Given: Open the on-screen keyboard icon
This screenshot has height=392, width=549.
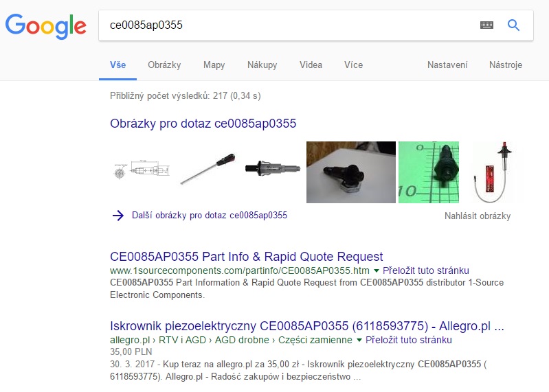Looking at the screenshot, I should click(486, 25).
